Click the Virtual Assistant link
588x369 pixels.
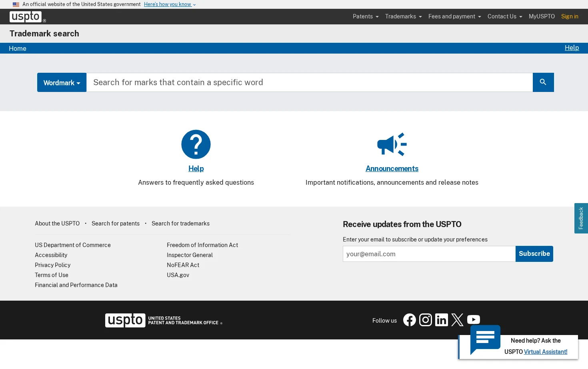pos(546,352)
